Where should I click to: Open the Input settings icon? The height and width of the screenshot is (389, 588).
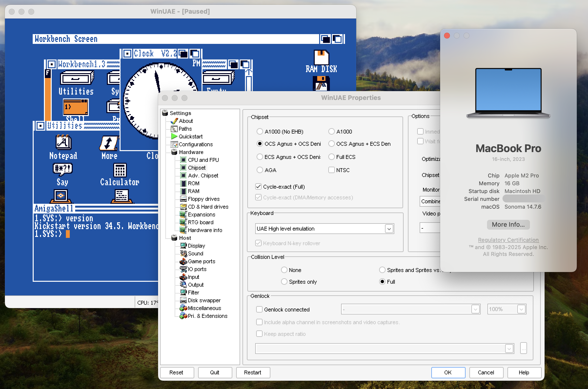pos(183,277)
